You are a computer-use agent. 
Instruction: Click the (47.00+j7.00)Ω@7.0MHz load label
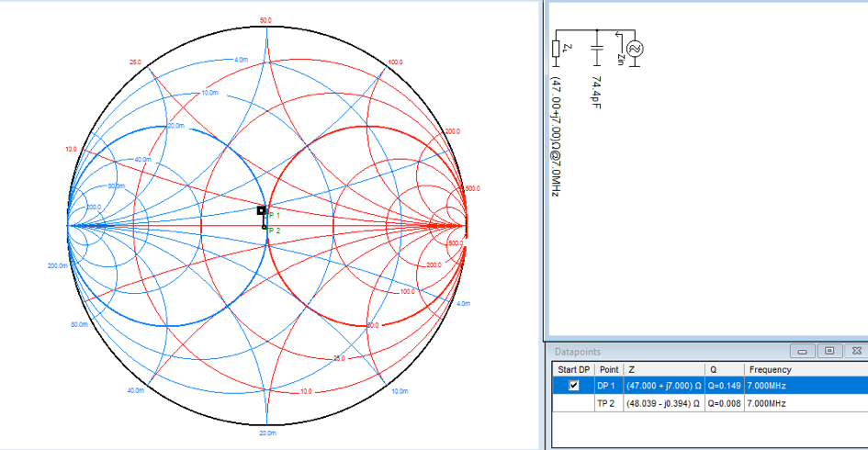(555, 137)
